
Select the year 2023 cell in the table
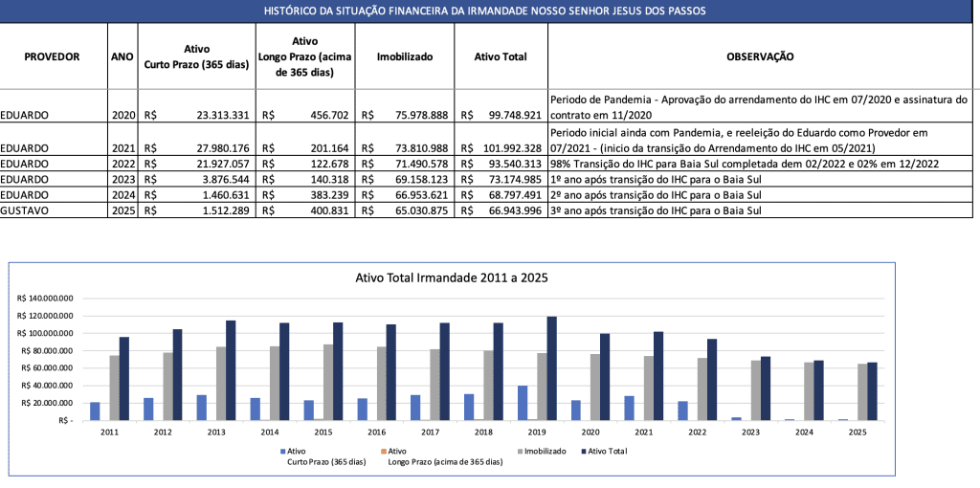click(x=123, y=179)
